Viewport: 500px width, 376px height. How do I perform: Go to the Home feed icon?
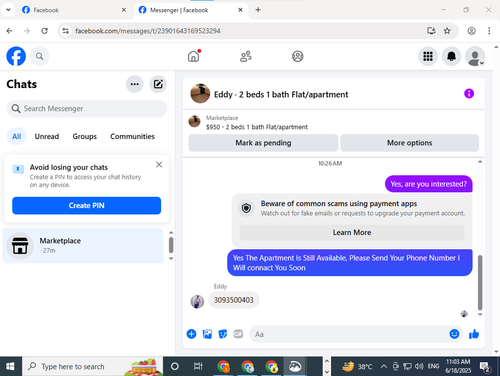click(x=194, y=56)
